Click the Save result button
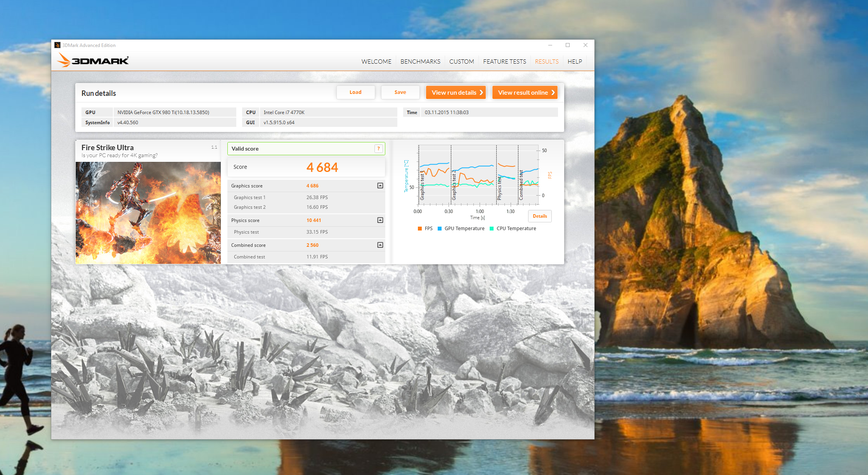This screenshot has height=475, width=868. [x=400, y=92]
